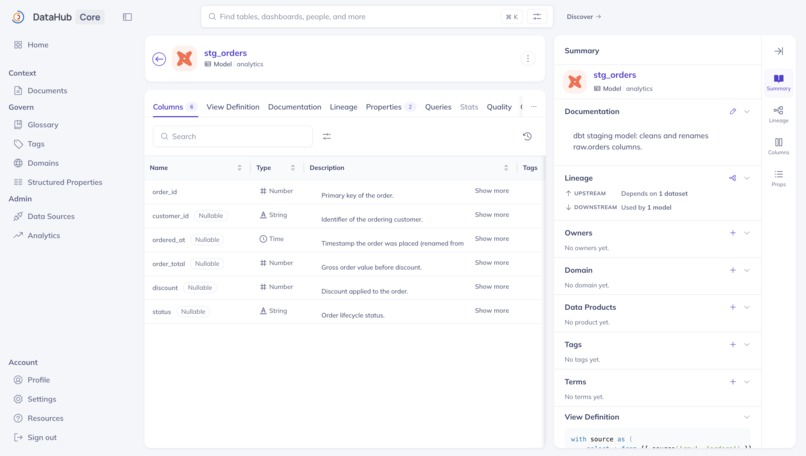The image size is (806, 456).
Task: Collapse the Documentation section chevron
Action: pyautogui.click(x=747, y=112)
